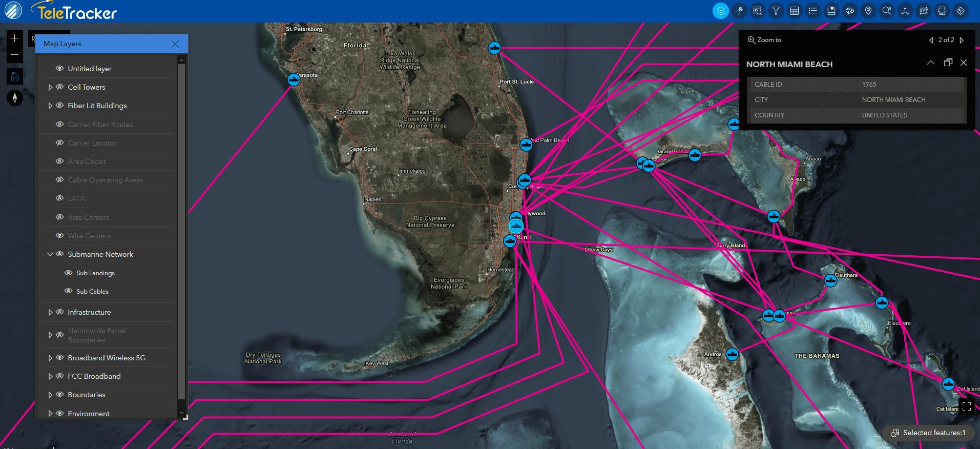The height and width of the screenshot is (449, 980).
Task: Click the sub landing marker at Sarasota
Action: click(294, 80)
